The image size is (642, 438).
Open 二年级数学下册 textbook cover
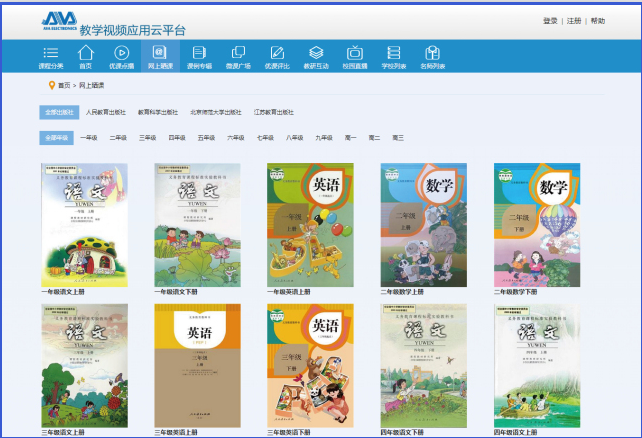coord(537,225)
